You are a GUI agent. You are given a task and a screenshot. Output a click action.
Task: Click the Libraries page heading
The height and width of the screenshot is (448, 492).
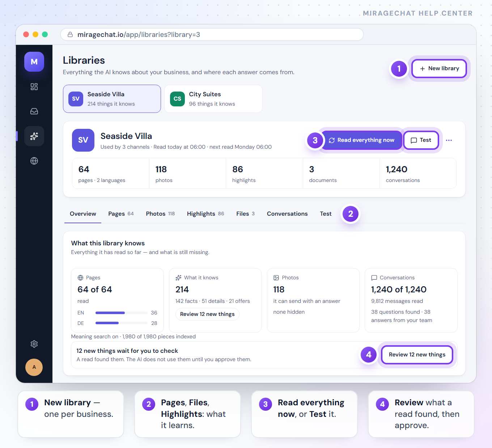tap(84, 60)
